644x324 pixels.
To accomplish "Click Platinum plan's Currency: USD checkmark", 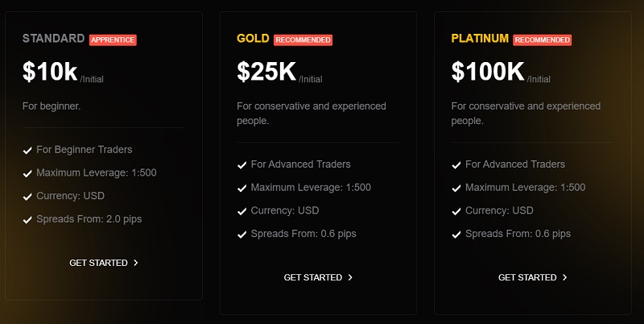I will coord(456,211).
